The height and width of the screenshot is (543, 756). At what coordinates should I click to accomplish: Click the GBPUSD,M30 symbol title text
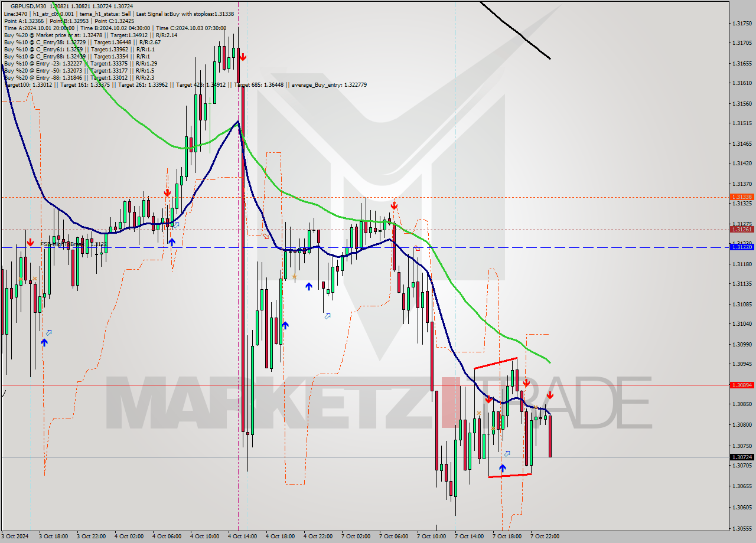coord(28,6)
